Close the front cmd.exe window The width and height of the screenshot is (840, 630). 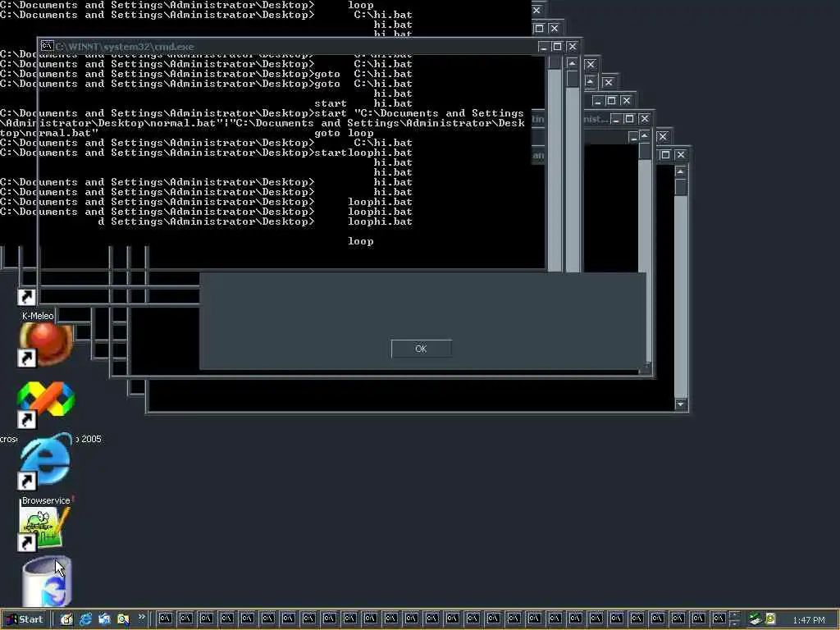572,47
